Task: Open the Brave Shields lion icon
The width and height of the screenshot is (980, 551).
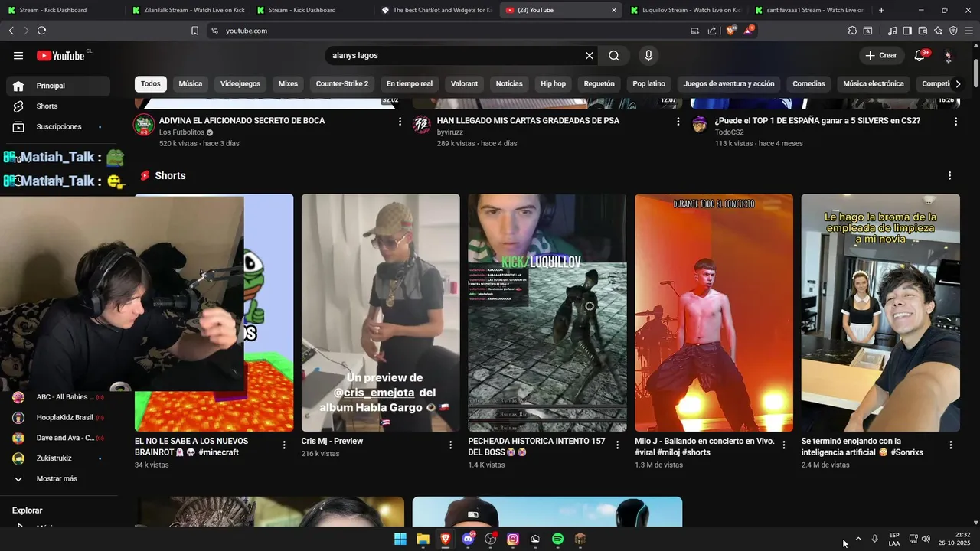Action: 731,31
